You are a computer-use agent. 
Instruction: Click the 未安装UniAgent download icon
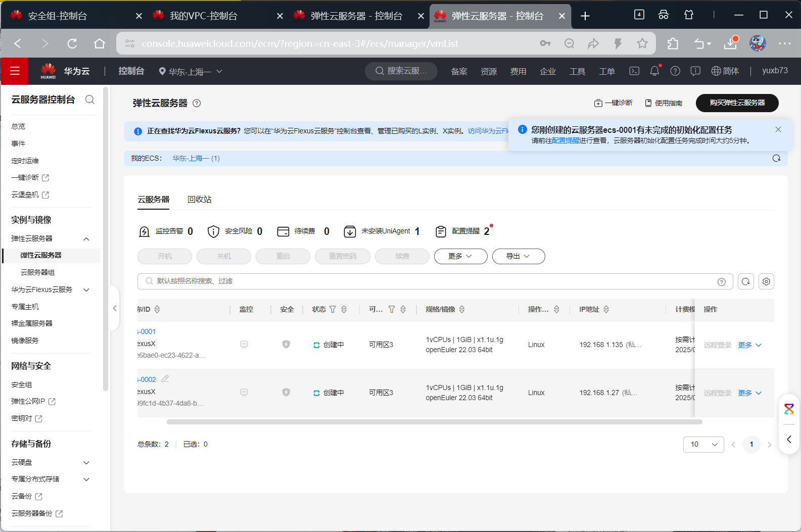[x=350, y=231]
